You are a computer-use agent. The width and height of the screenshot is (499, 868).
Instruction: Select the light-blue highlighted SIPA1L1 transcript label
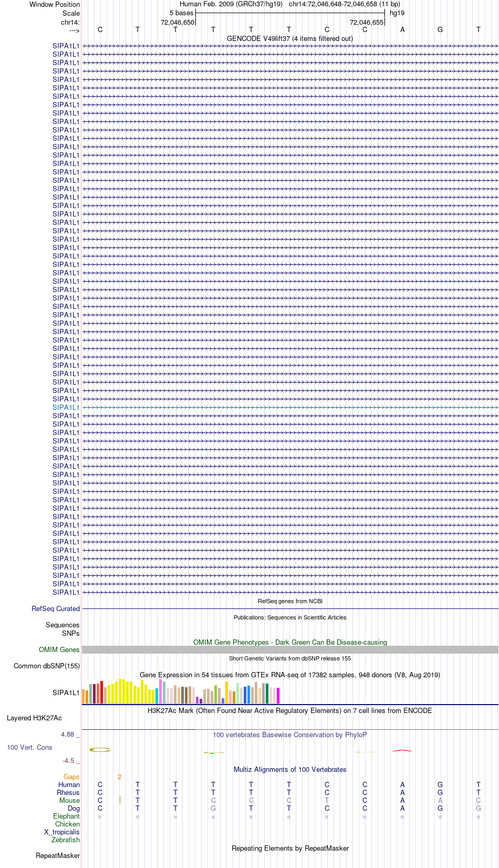[66, 407]
